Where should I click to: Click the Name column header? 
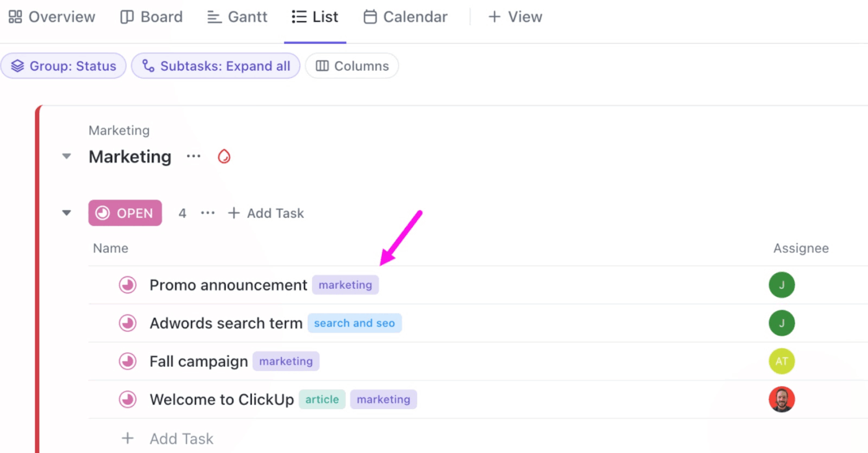(x=111, y=248)
